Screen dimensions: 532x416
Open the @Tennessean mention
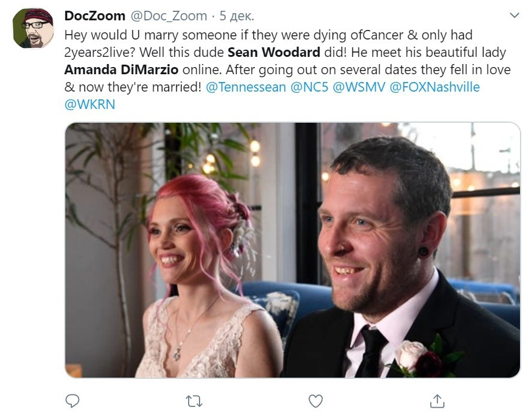[246, 87]
